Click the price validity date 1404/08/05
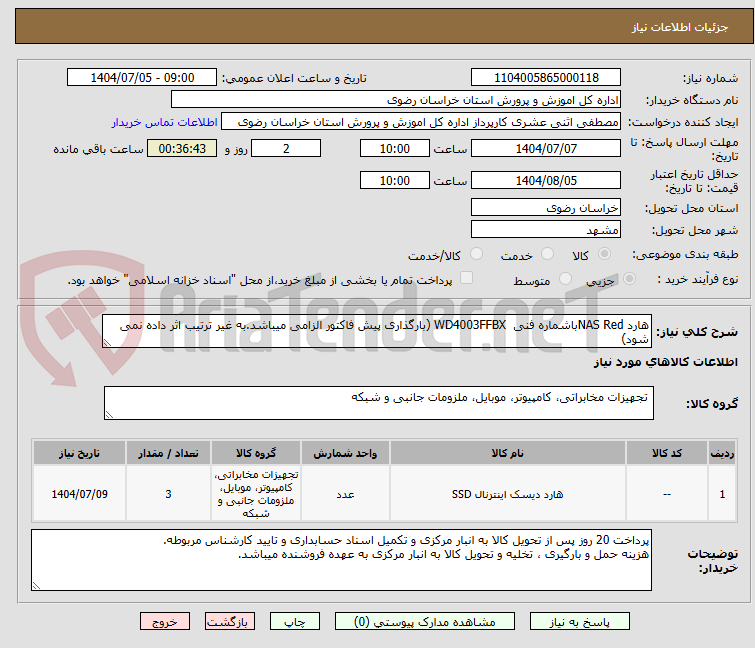The image size is (755, 648). click(546, 180)
